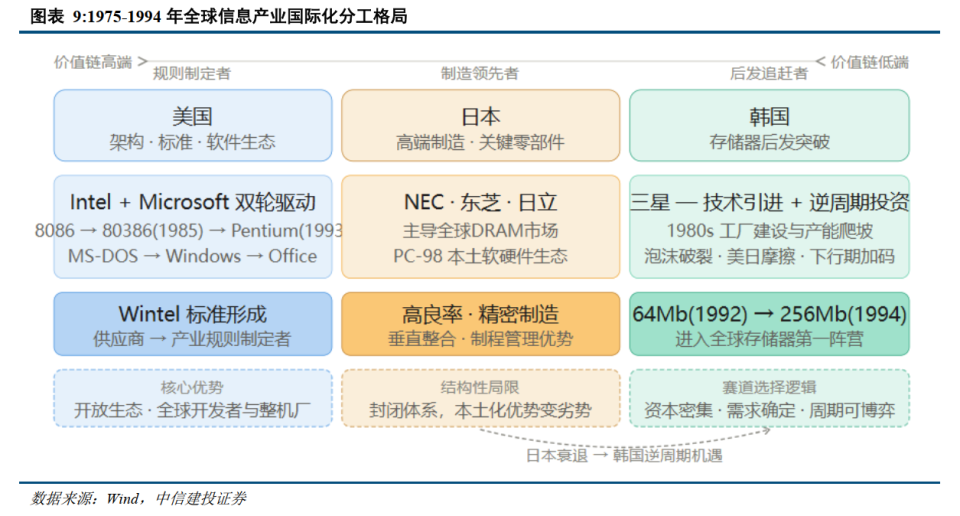This screenshot has height=516, width=960.
Task: Select '三星 — 技术引进 + 逆周期投资' heading
Action: click(x=770, y=202)
